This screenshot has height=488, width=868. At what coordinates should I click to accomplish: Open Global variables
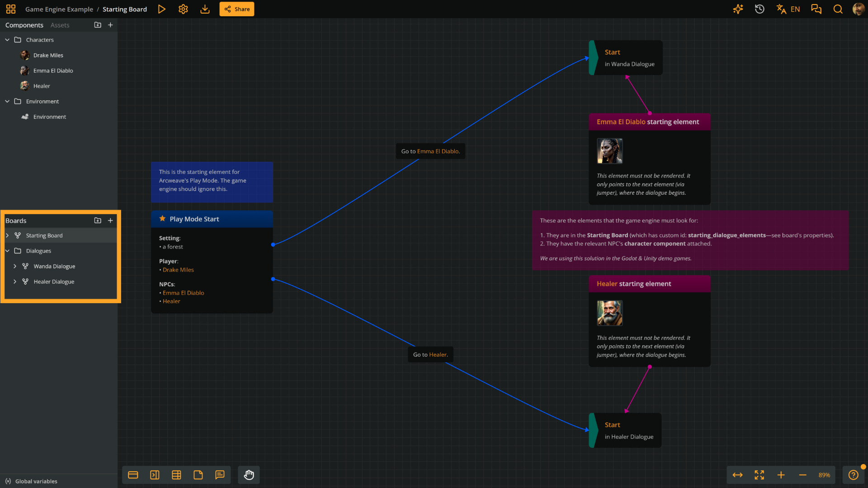click(32, 481)
